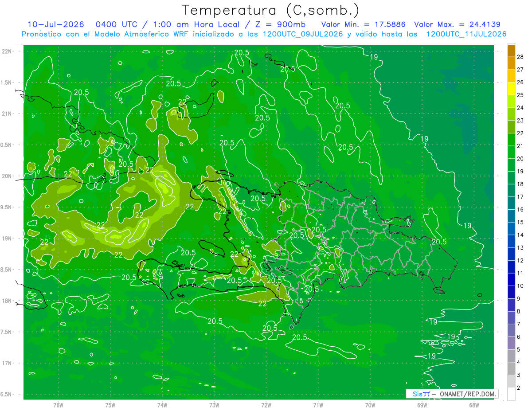Click the "19N" latitude axis label
Viewport: 532px width, 411px height.
pos(8,239)
